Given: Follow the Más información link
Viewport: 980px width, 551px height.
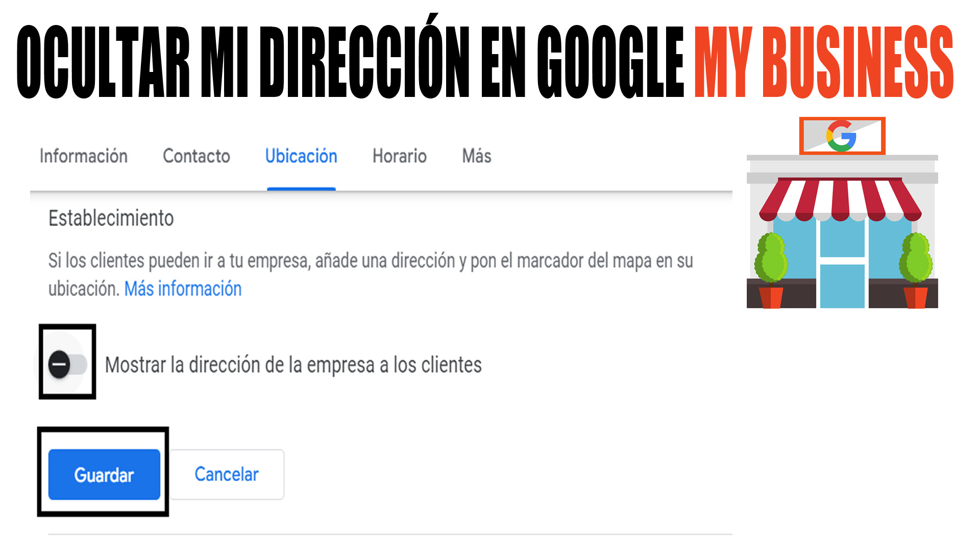Looking at the screenshot, I should [183, 289].
